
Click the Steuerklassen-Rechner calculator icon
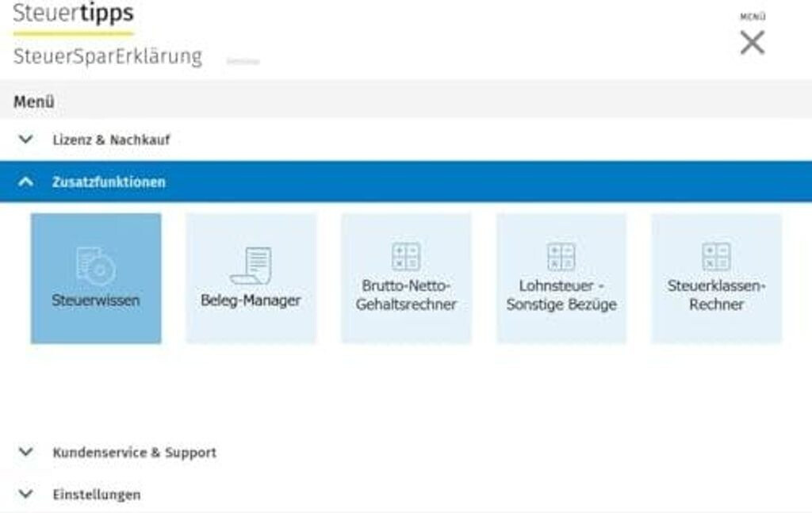pos(716,257)
